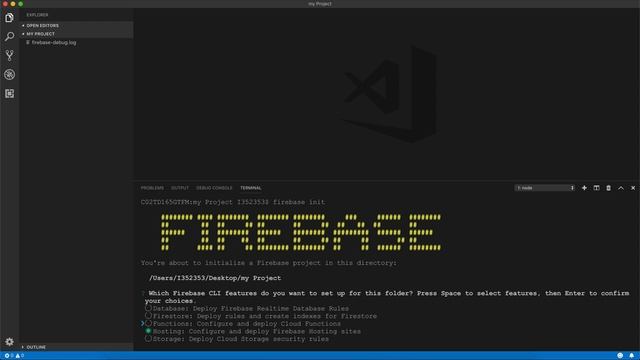
Task: Deselect the Hosting feature option
Action: point(253,331)
